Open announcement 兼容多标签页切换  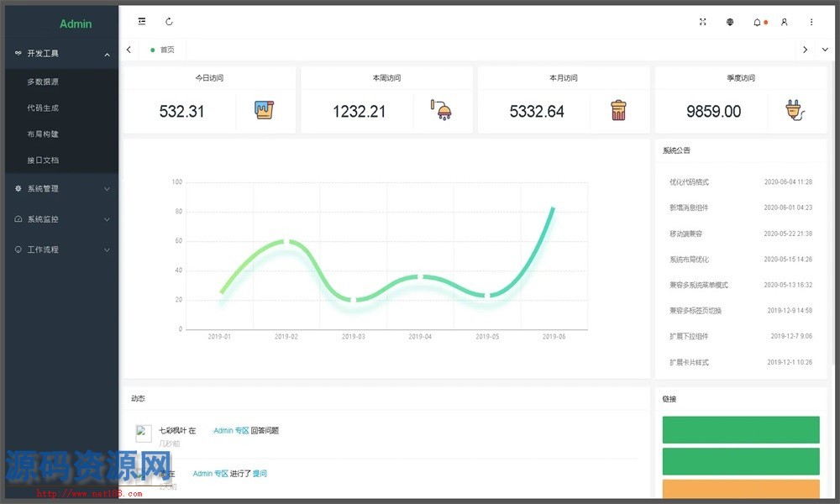(696, 311)
